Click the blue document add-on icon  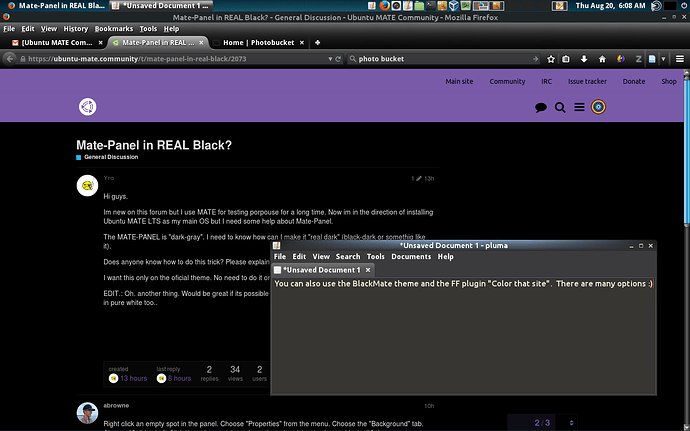click(652, 59)
